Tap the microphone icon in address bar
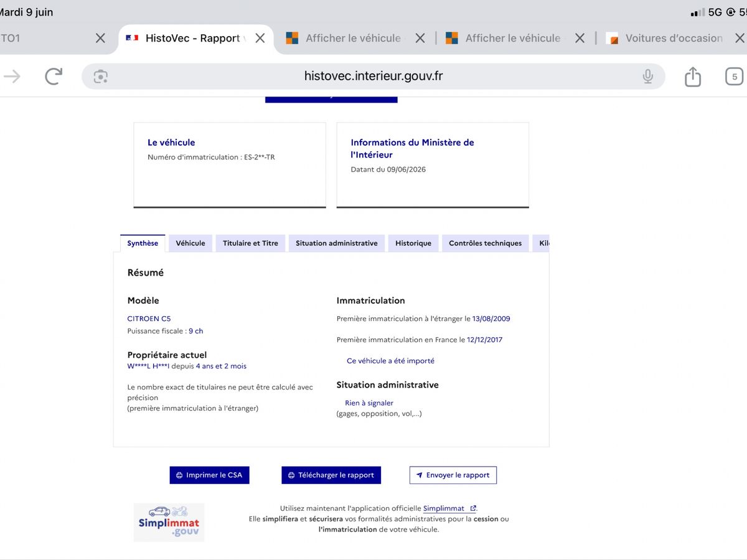 tap(648, 77)
